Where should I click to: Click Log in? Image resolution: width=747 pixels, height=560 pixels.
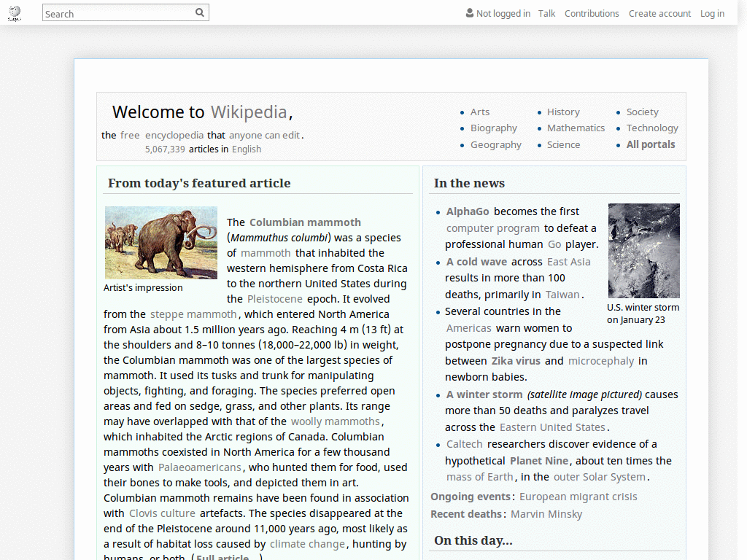[x=712, y=13]
